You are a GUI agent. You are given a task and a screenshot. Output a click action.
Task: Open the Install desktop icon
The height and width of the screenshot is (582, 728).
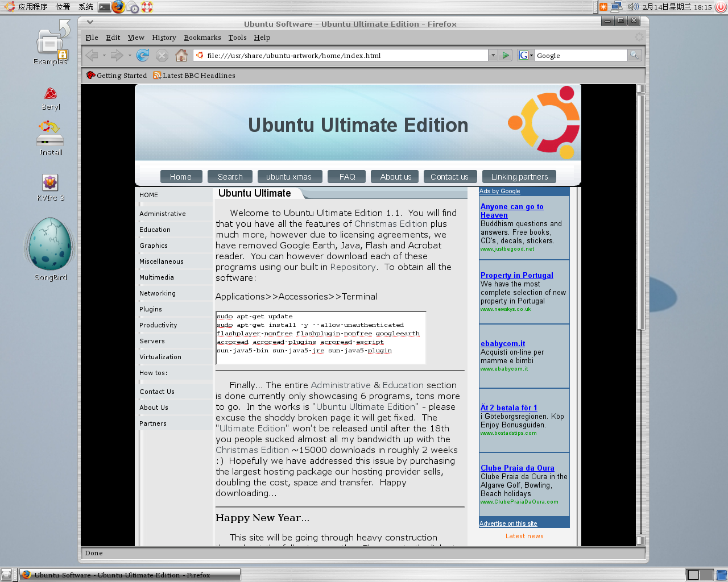coord(51,138)
